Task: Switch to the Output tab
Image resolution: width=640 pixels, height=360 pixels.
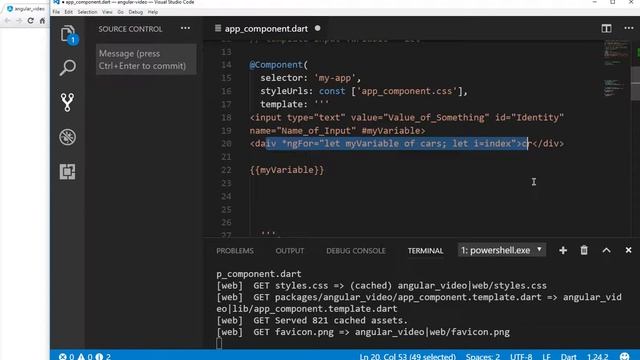Action: (289, 251)
